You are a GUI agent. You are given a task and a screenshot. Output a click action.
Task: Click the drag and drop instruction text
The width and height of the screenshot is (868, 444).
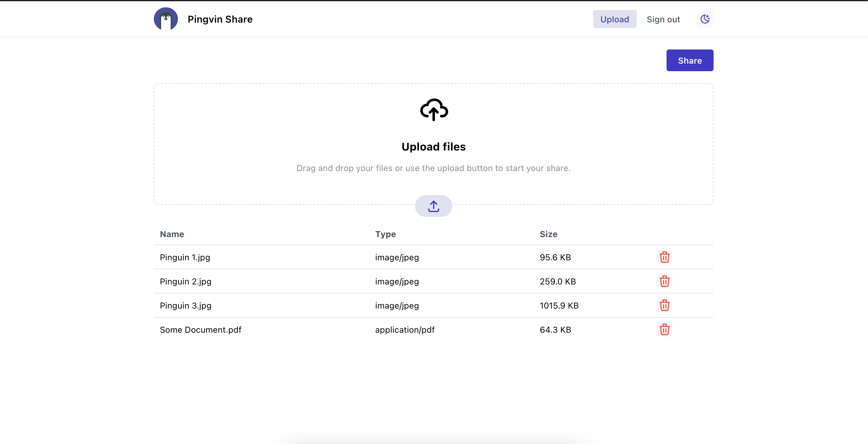(x=433, y=168)
